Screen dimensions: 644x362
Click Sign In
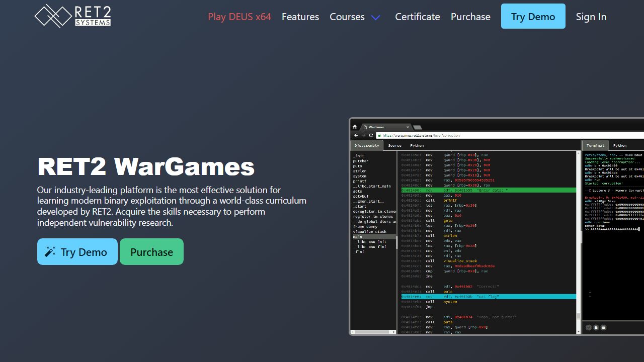click(x=591, y=17)
